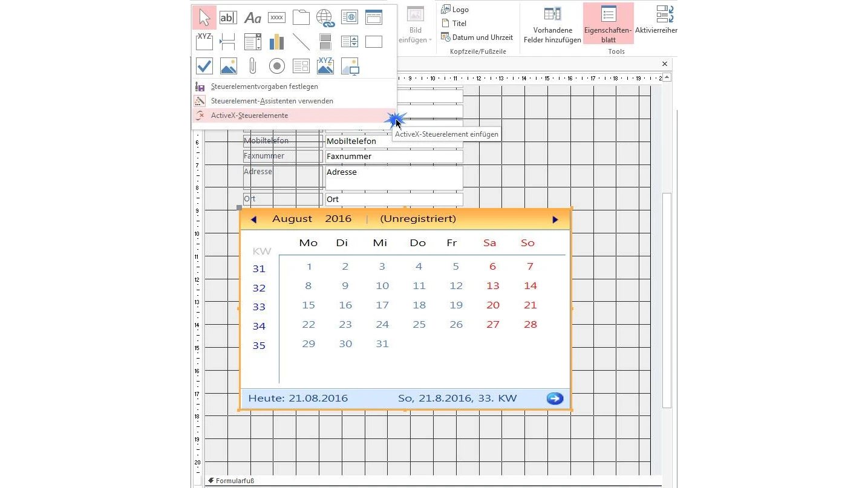Click the vertical scrollbar up arrow
The width and height of the screenshot is (868, 488).
pos(667,77)
